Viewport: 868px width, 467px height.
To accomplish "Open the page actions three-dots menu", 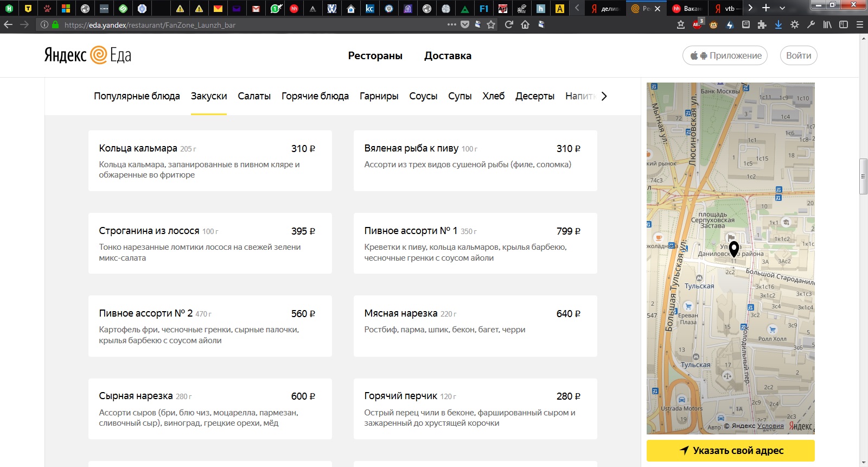I will (x=451, y=24).
